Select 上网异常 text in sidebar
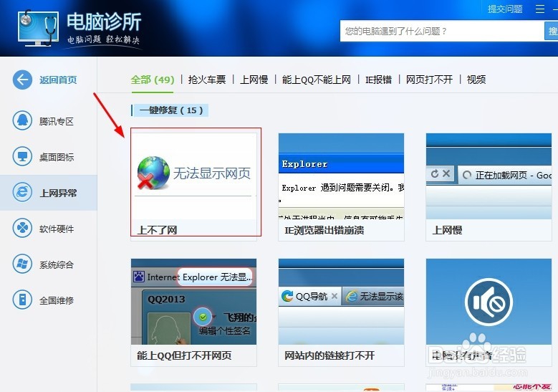This screenshot has height=392, width=558. (x=58, y=193)
